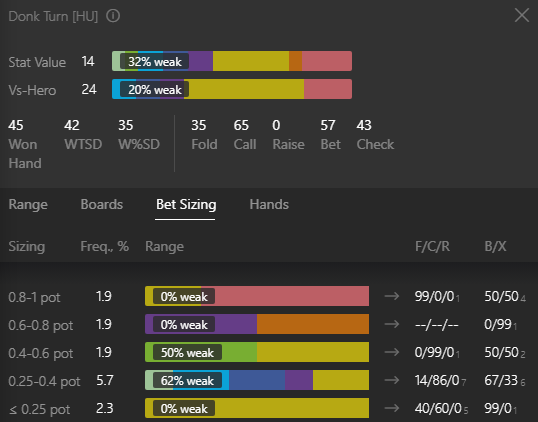The height and width of the screenshot is (422, 538).
Task: Open the Hands tab
Action: tap(269, 204)
